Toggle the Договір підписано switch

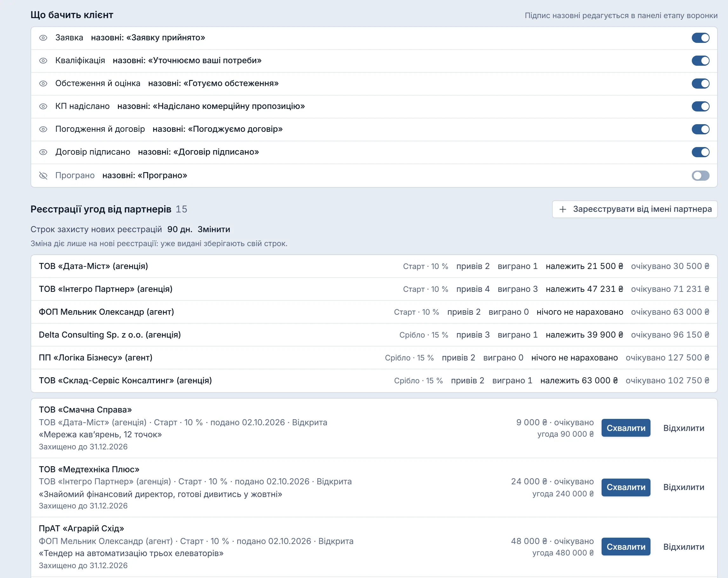(x=700, y=152)
